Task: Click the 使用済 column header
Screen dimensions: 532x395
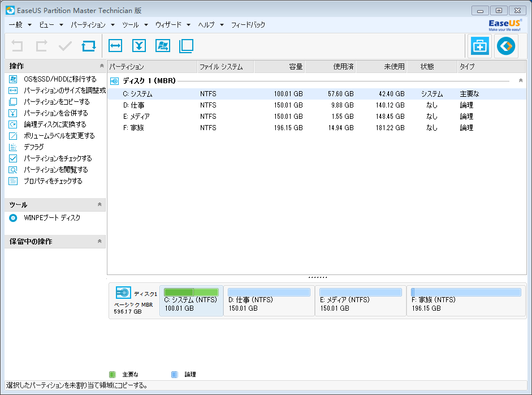Action: [330, 67]
